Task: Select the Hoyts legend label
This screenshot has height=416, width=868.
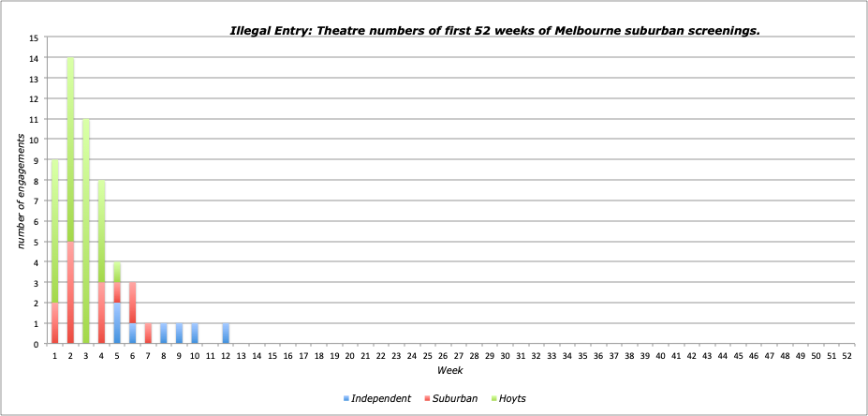Action: click(x=512, y=398)
